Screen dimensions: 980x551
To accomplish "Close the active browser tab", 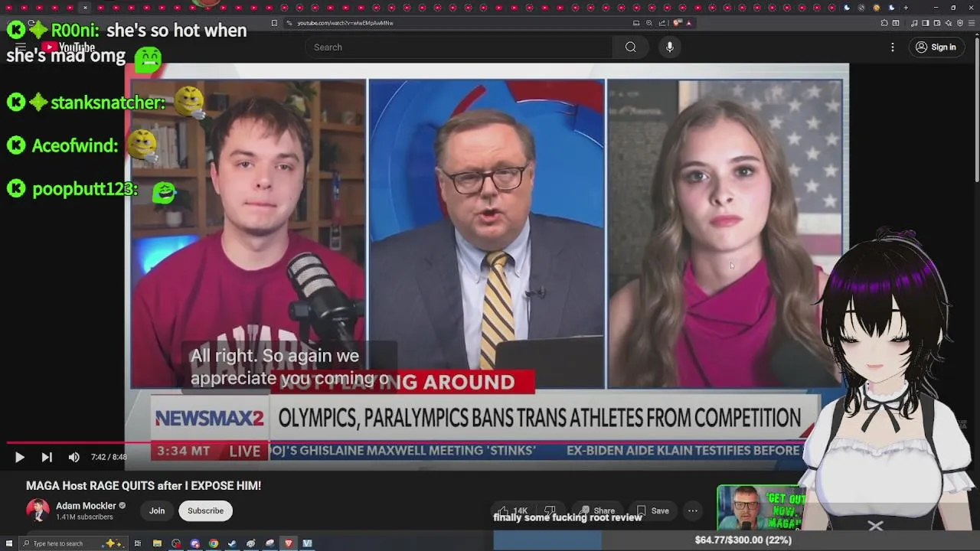I will pos(85,7).
